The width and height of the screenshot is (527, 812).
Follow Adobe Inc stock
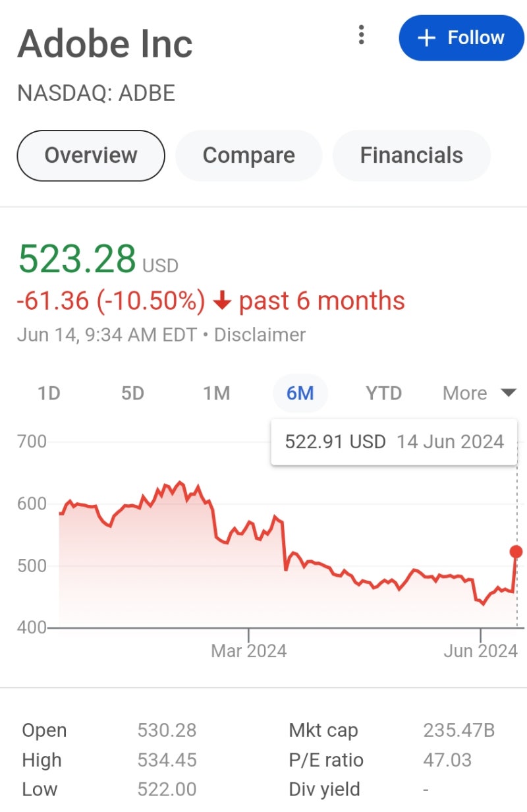pos(462,38)
